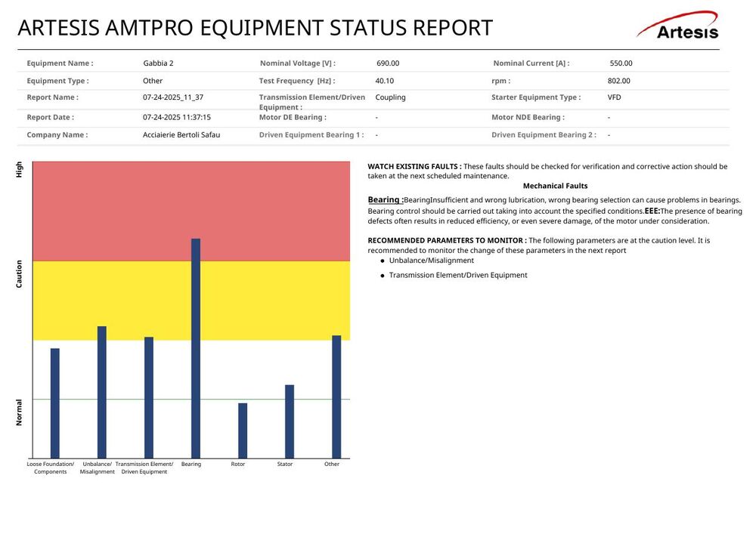Click the 'Equipment Type :' label
Viewport: 756px width, 534px height.
(x=58, y=81)
